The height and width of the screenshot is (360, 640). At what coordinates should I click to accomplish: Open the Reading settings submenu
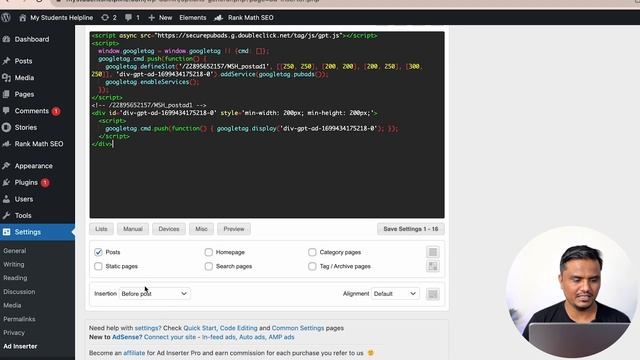[x=15, y=278]
